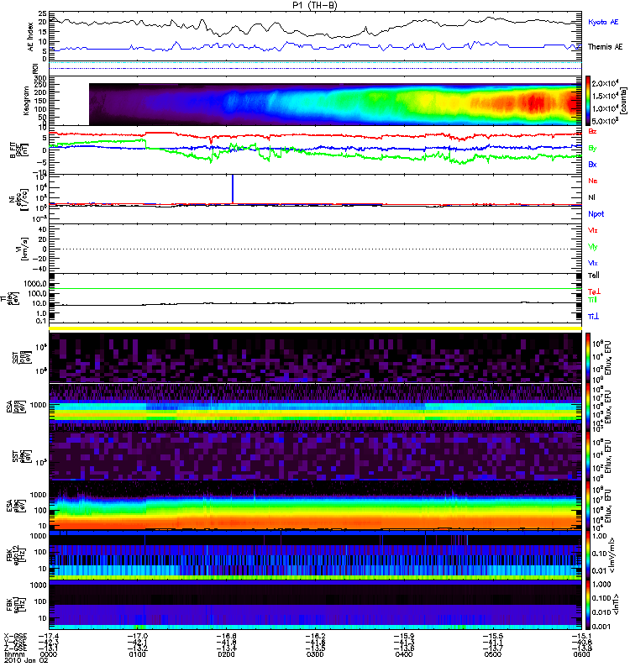Click the green Viy velocity legend label
This screenshot has width=630, height=672.
pos(593,247)
